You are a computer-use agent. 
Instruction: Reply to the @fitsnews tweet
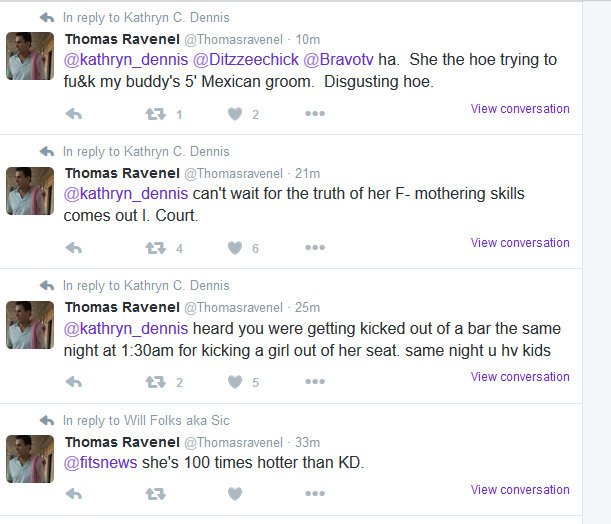(x=74, y=494)
